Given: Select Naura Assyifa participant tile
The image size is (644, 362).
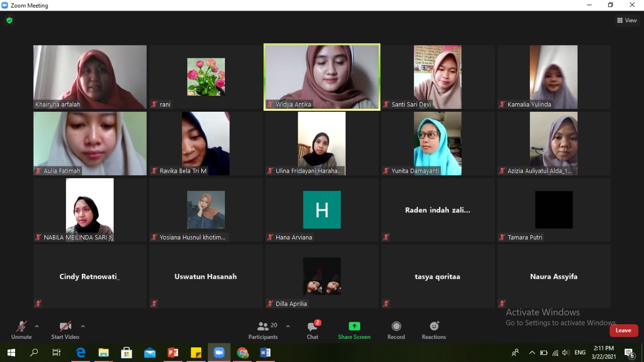Looking at the screenshot, I should pyautogui.click(x=553, y=276).
